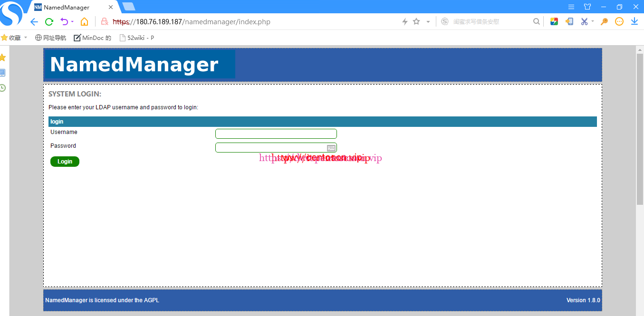Reload the page with the green refresh icon
This screenshot has width=644, height=316.
(49, 22)
